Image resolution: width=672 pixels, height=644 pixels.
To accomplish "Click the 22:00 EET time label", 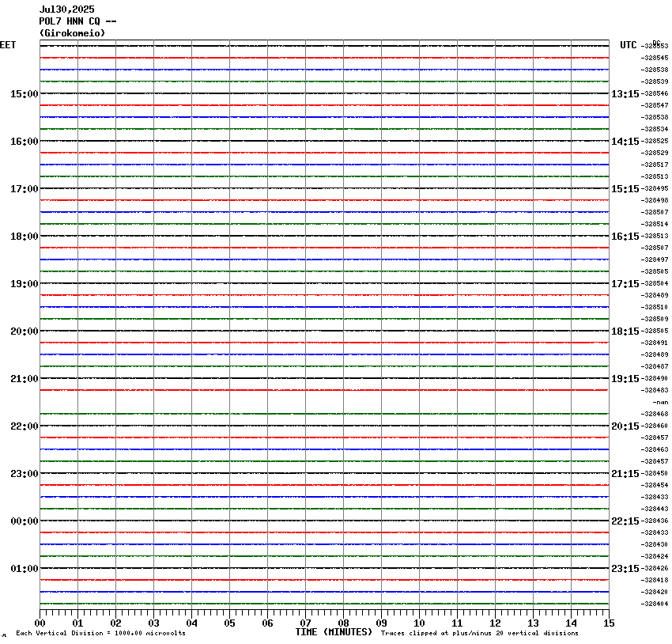I will click(25, 426).
